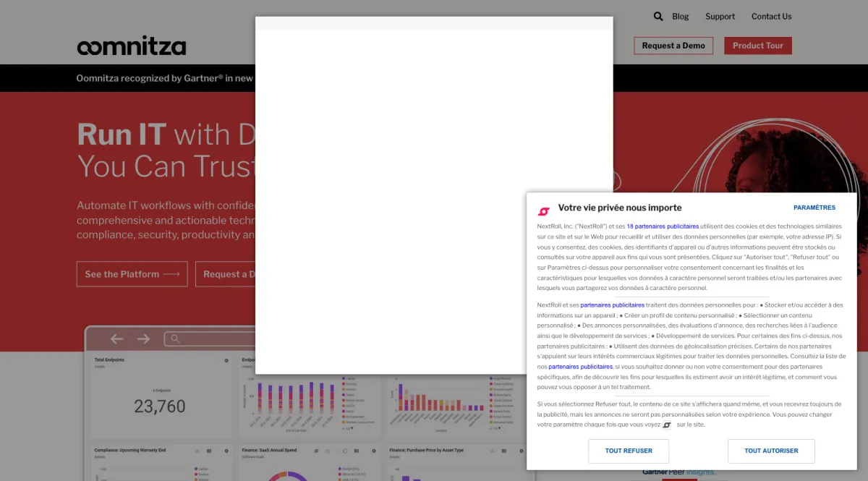Click 'Finance: Purchase Price by Asset Type' title
This screenshot has height=481, width=868.
(426, 450)
